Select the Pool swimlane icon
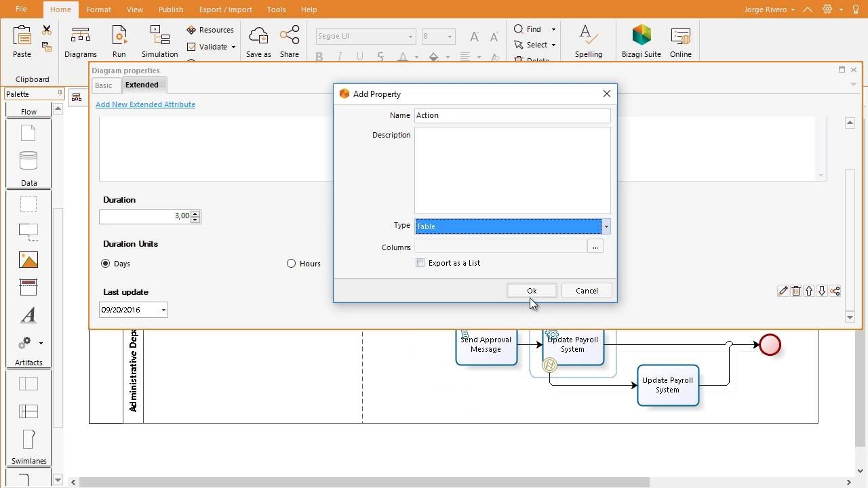This screenshot has width=868, height=488. point(28,384)
